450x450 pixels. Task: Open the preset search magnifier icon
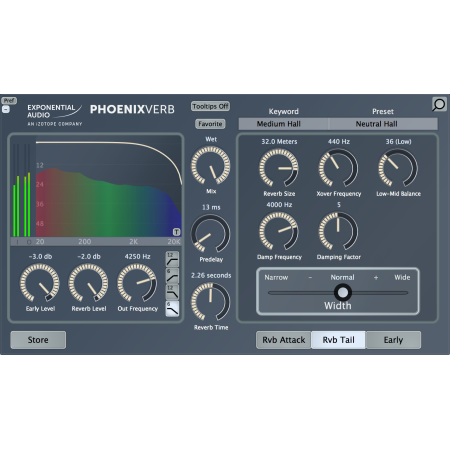[x=439, y=104]
